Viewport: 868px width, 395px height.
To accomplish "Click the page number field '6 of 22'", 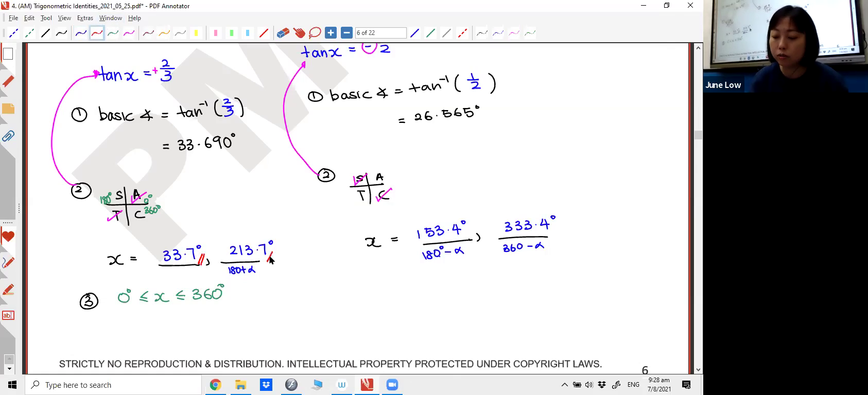I will pyautogui.click(x=380, y=33).
